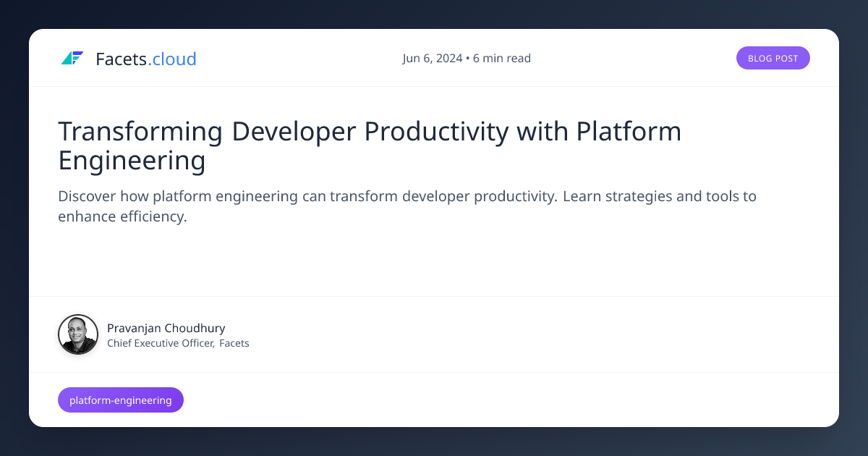Select the teal arrow emblem beside Facets wordmark
The height and width of the screenshot is (456, 868).
(x=73, y=58)
